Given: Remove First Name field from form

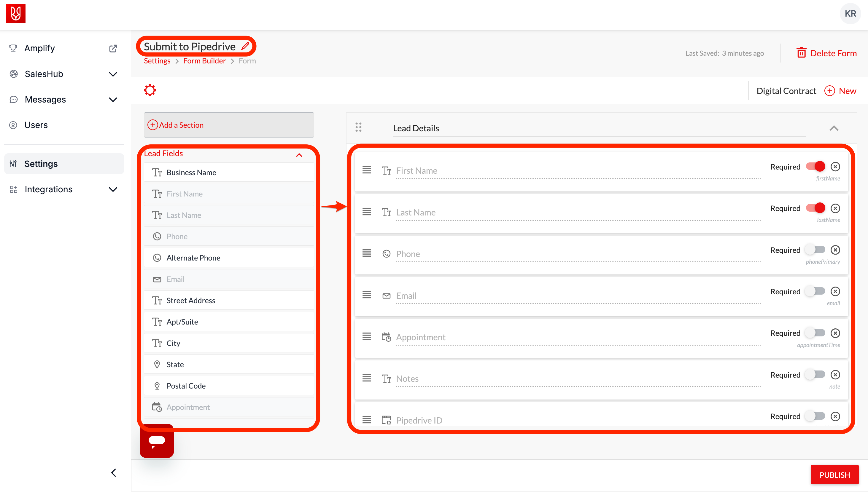Looking at the screenshot, I should (835, 167).
